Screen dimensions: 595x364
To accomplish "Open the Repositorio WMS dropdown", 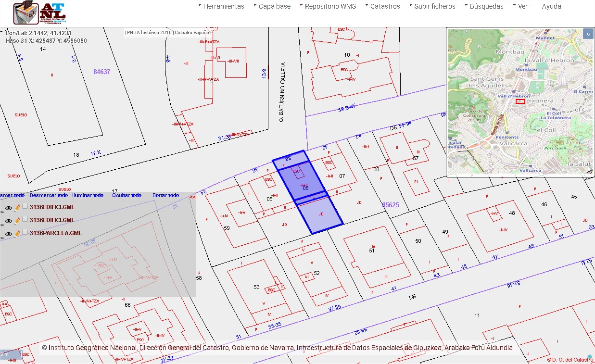I will (x=328, y=6).
